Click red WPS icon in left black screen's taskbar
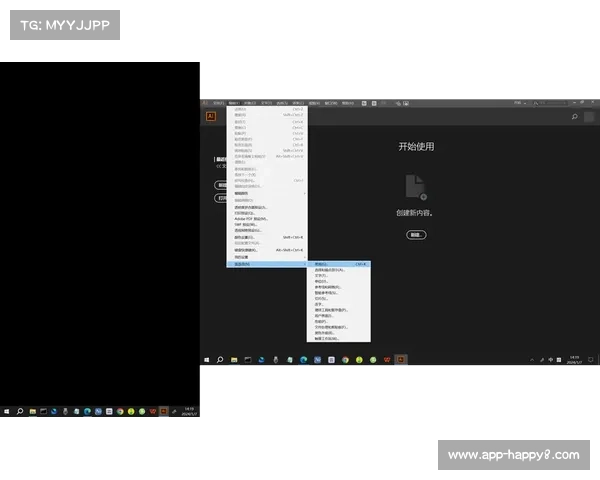 tap(153, 411)
